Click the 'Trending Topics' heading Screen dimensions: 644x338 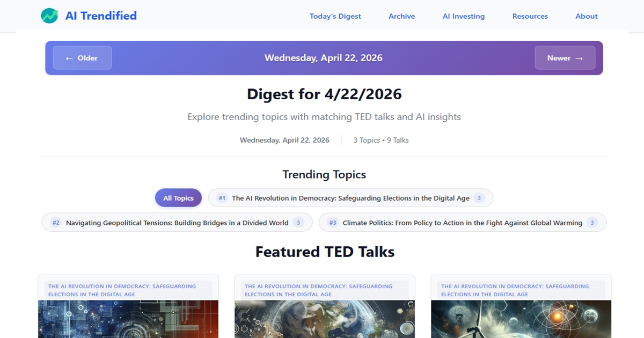(324, 174)
